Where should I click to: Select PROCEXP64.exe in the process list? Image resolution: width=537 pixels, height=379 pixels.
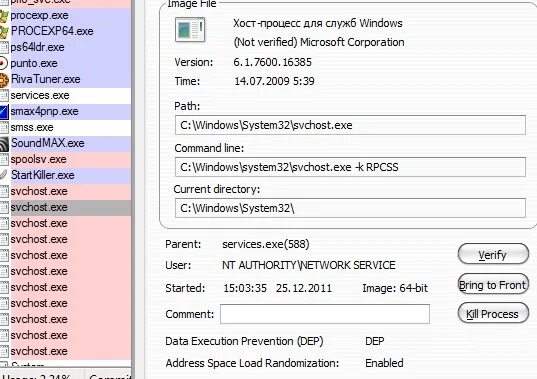(65, 31)
